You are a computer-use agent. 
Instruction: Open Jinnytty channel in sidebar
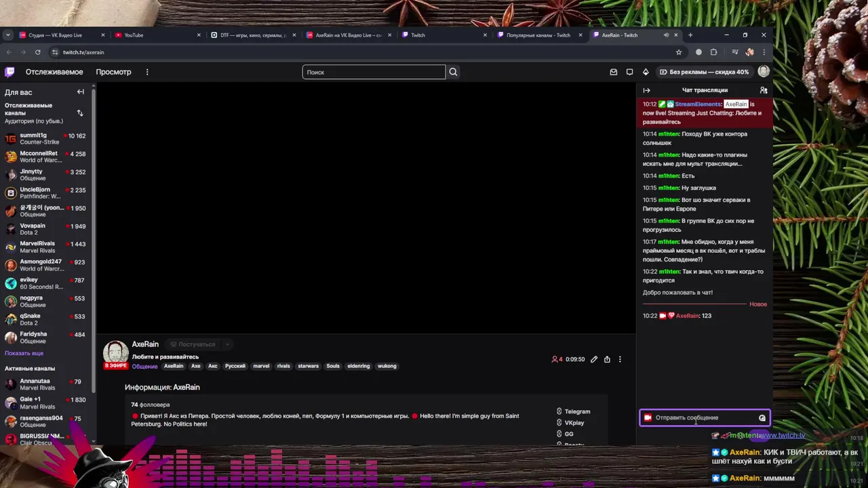coord(45,175)
